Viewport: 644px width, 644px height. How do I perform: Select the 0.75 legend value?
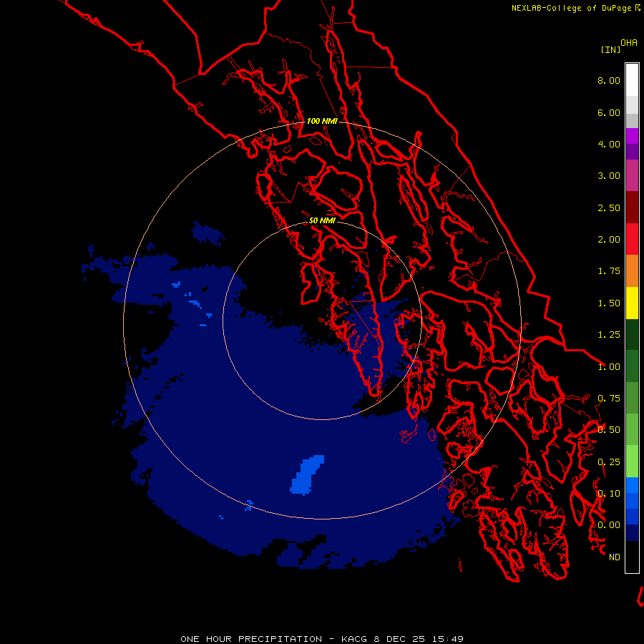click(609, 399)
